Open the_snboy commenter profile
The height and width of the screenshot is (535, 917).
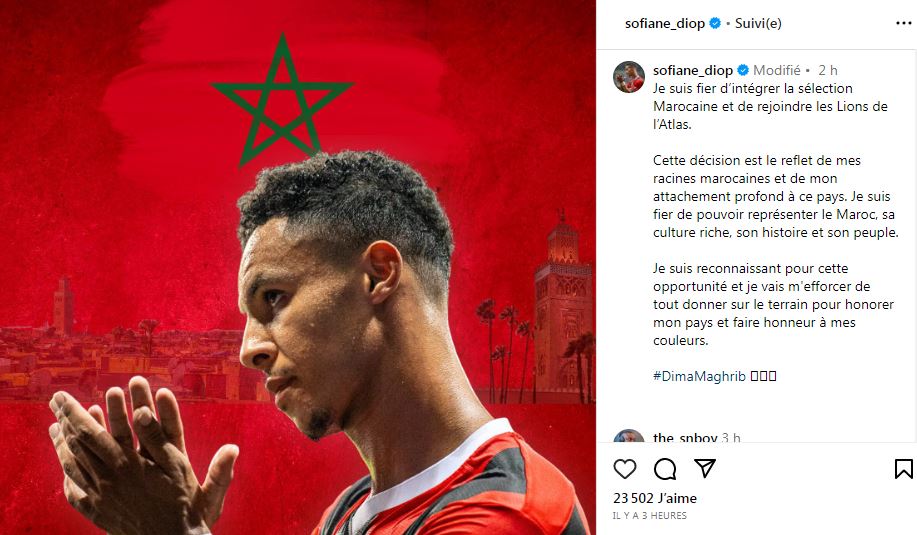[685, 437]
